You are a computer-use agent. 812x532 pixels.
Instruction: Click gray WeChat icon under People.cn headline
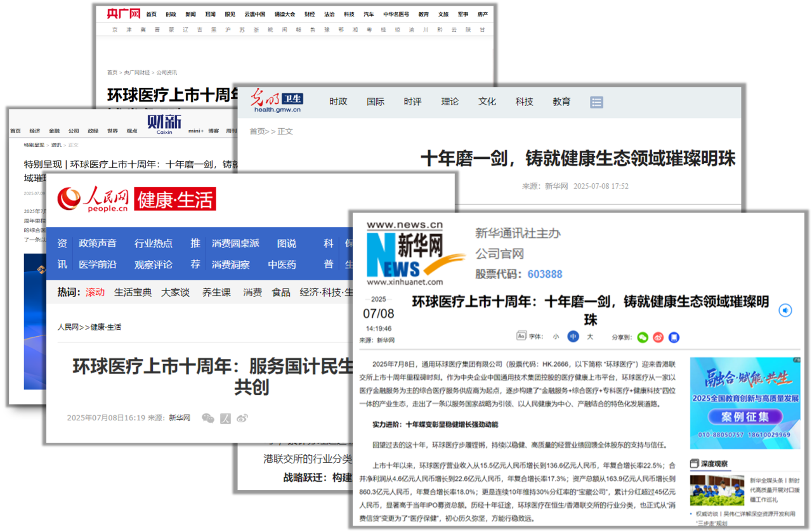[207, 418]
